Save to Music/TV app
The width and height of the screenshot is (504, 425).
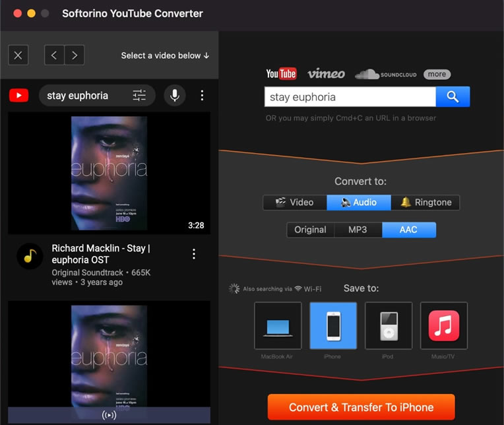click(x=444, y=325)
